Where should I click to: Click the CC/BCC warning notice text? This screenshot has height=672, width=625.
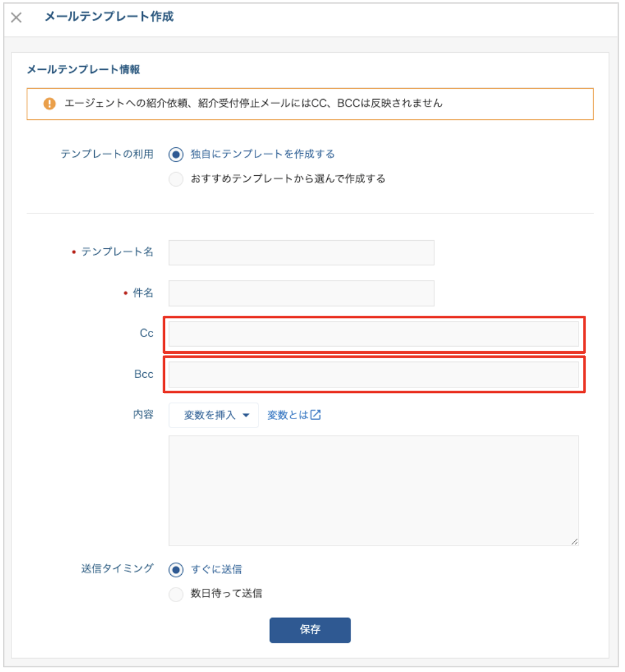(x=253, y=104)
